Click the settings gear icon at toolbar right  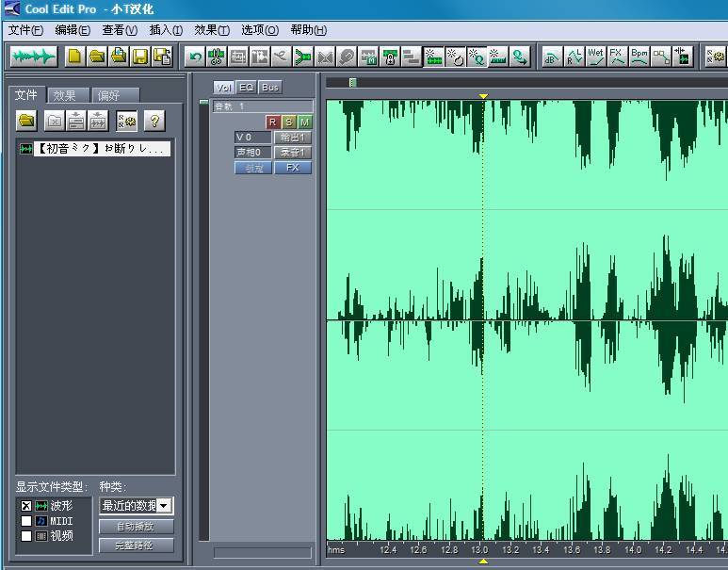715,57
